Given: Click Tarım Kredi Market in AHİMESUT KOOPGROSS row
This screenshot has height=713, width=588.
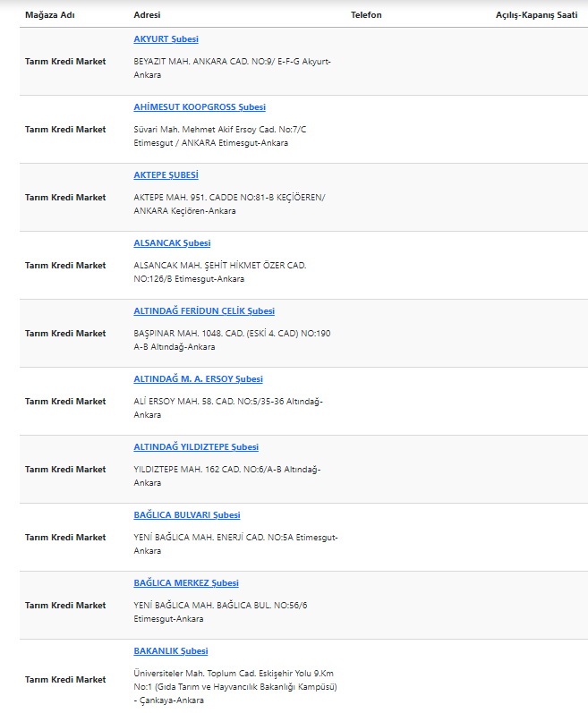Looking at the screenshot, I should coord(65,130).
